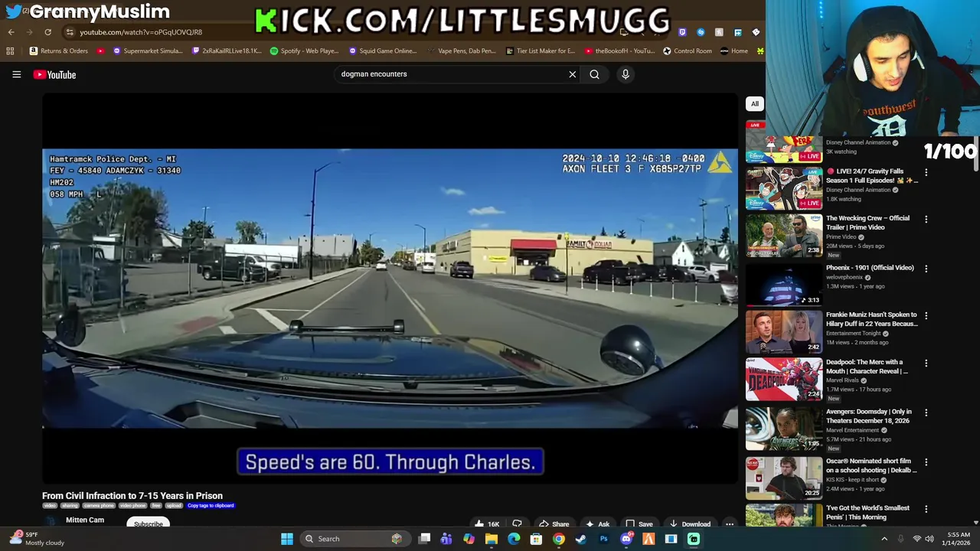980x551 pixels.
Task: Click the police dashcam video player
Action: [x=390, y=289]
